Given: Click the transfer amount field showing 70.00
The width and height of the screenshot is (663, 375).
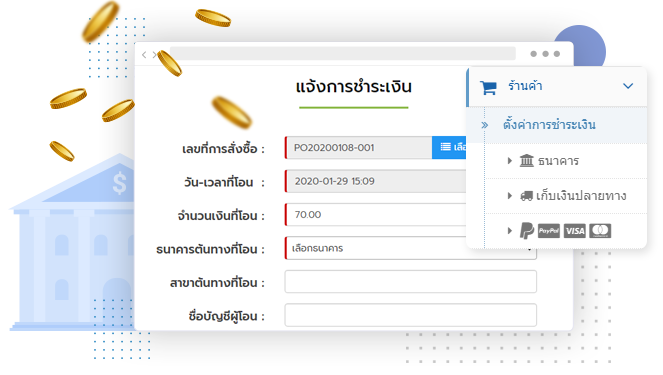Looking at the screenshot, I should (x=376, y=215).
